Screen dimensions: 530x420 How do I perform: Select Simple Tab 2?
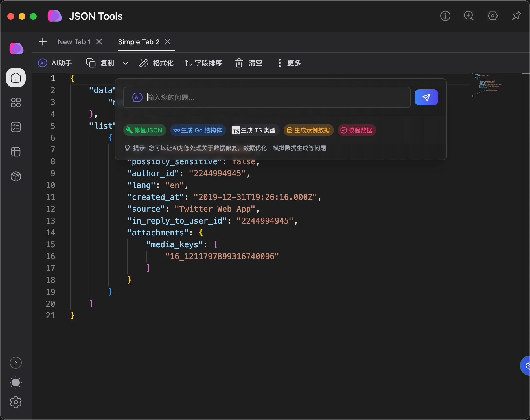tap(139, 42)
